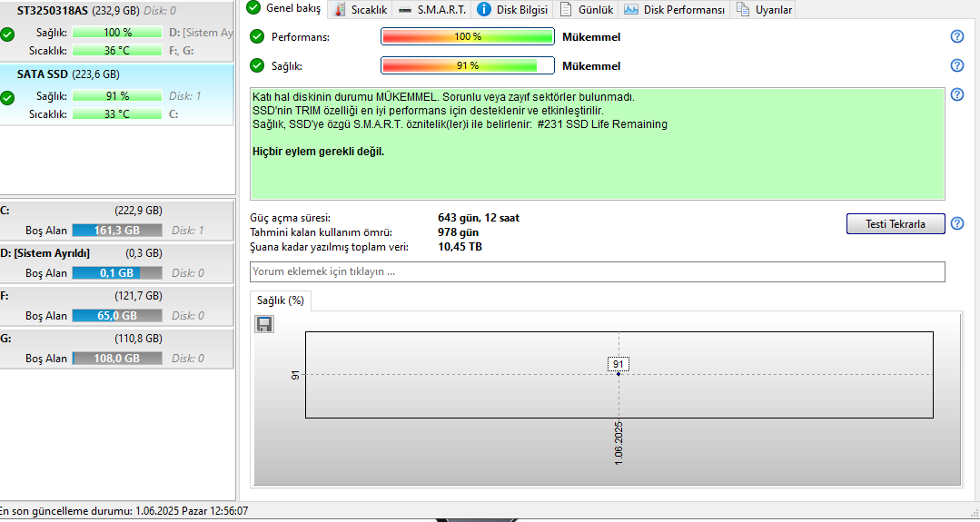Viewport: 980px width, 522px height.
Task: Click the Hiçbir eylem gerekli değil text
Action: point(319,152)
